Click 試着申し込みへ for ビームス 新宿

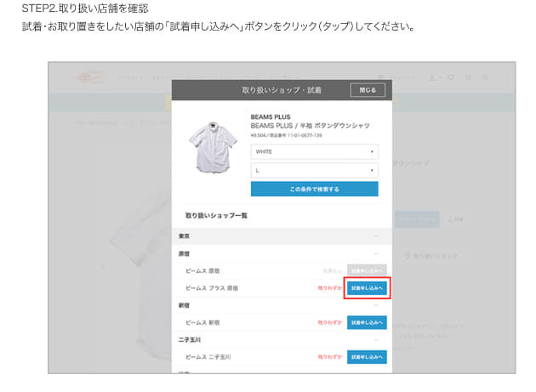tap(367, 322)
